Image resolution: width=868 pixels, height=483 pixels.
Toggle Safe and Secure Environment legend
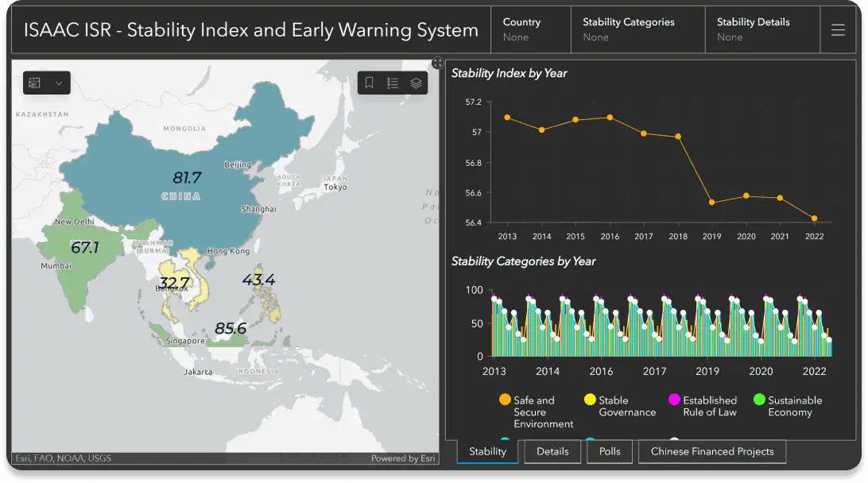tap(536, 412)
